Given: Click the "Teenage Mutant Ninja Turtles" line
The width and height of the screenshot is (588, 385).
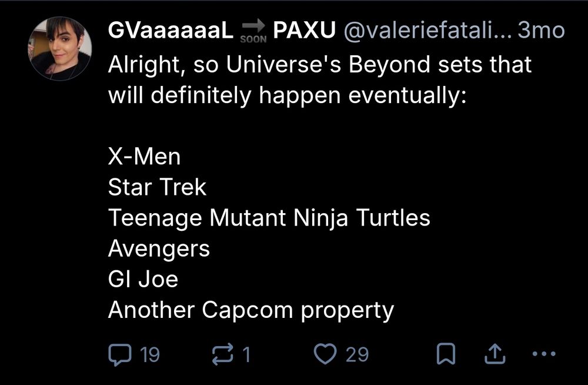Looking at the screenshot, I should [269, 218].
